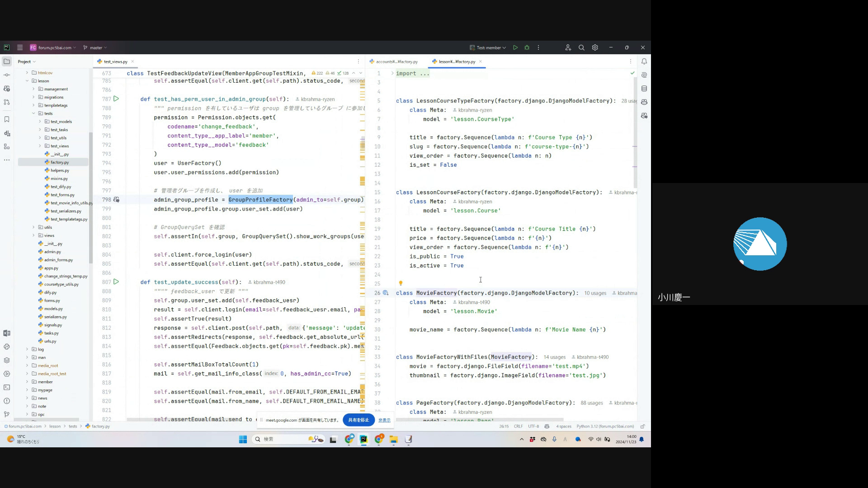
Task: Toggle the Bookmarks tool window
Action: click(7, 120)
